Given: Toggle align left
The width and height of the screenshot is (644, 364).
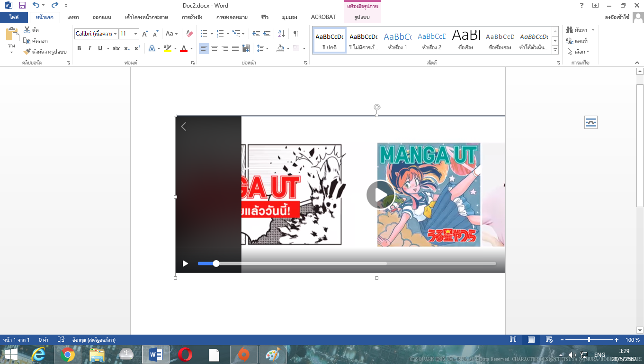Looking at the screenshot, I should 204,48.
